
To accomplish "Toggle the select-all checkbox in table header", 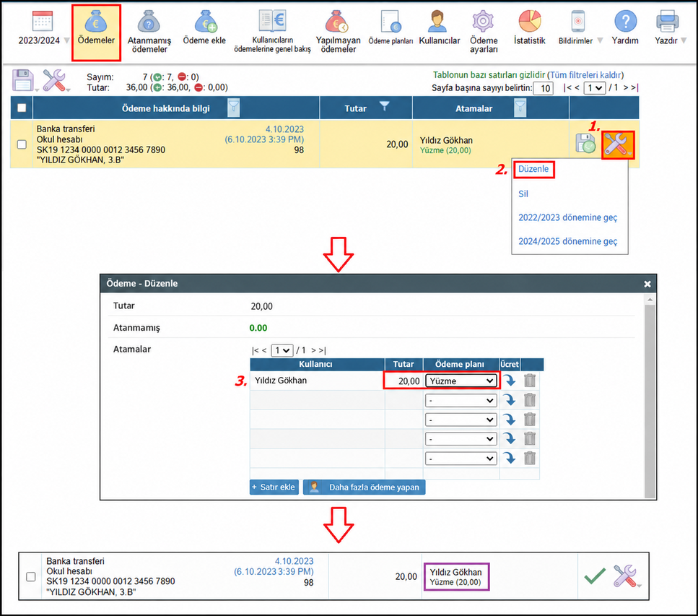I will (22, 108).
